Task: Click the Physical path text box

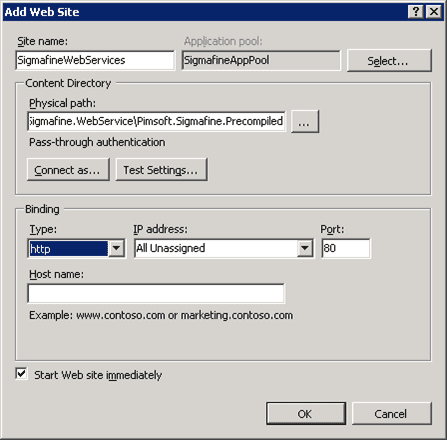Action: point(156,121)
